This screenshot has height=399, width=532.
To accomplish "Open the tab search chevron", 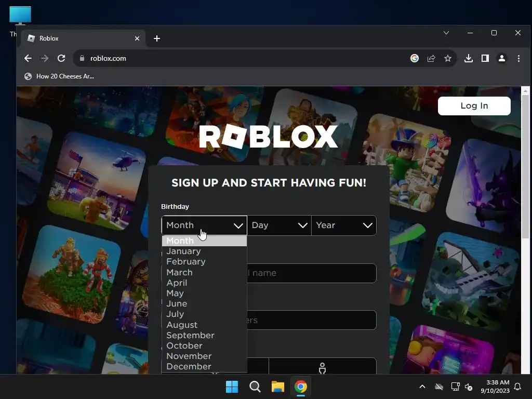I will pos(446,33).
